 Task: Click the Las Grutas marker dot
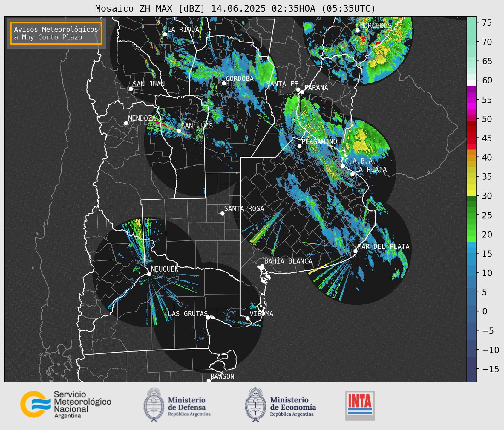click(208, 318)
